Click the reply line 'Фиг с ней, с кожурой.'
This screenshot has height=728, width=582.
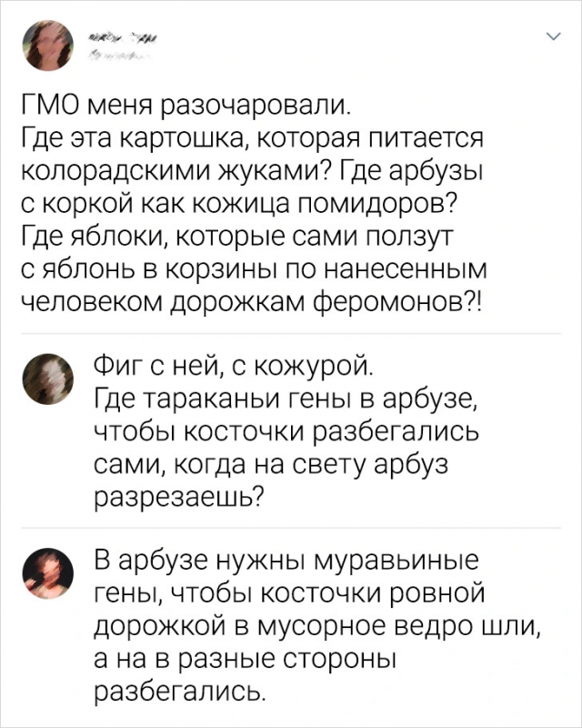233,368
